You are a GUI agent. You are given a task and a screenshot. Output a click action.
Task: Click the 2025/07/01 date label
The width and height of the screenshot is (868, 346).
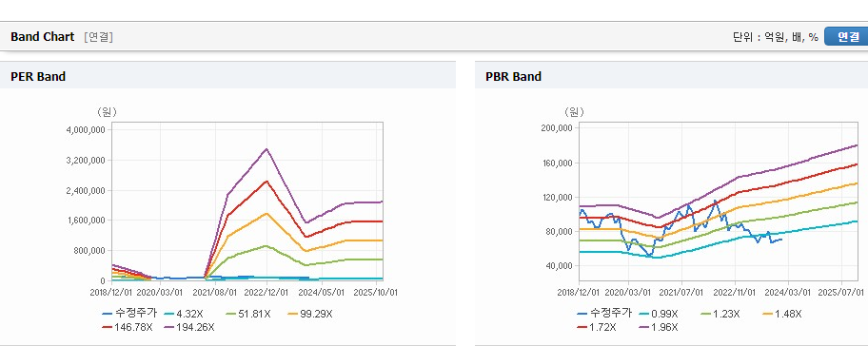click(x=840, y=292)
